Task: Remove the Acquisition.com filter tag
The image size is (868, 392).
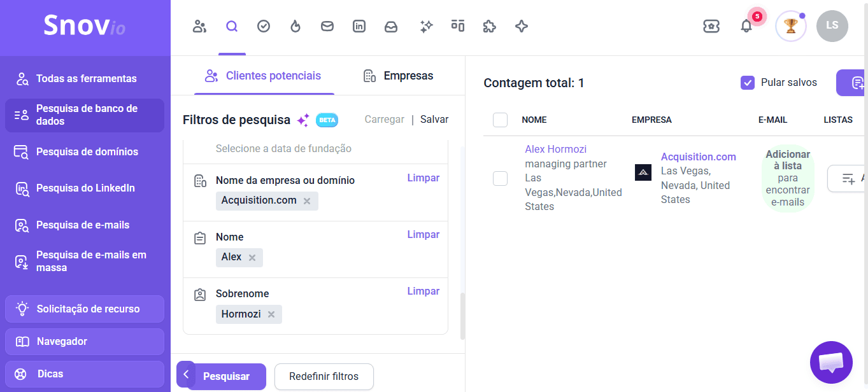Action: coord(307,201)
